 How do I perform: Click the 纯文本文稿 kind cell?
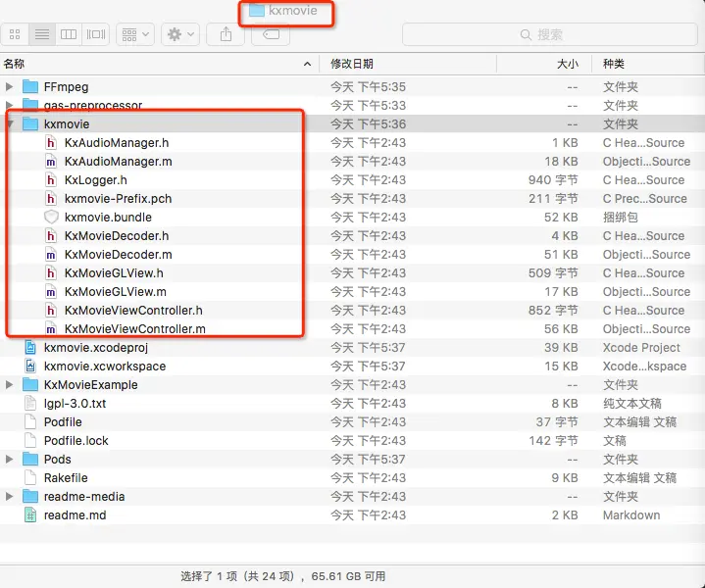632,403
